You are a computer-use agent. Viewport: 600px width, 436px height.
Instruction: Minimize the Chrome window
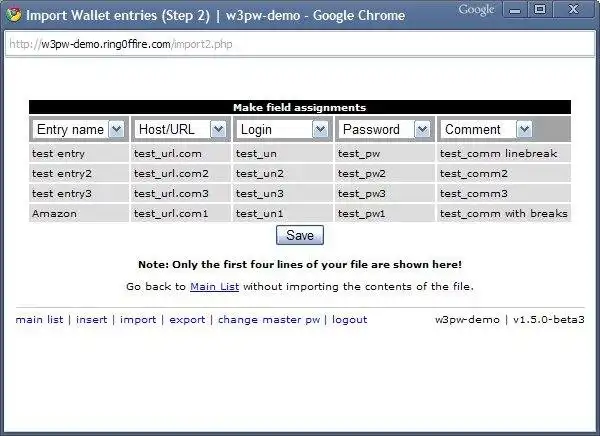coord(515,10)
